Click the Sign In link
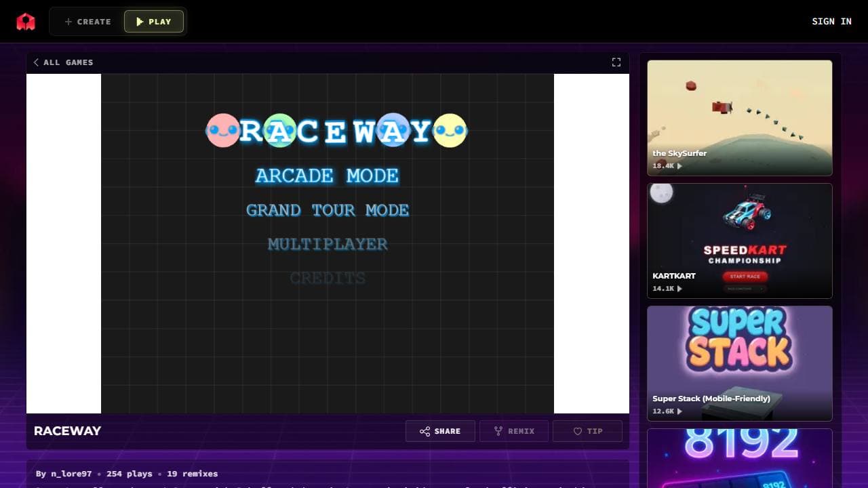 831,22
